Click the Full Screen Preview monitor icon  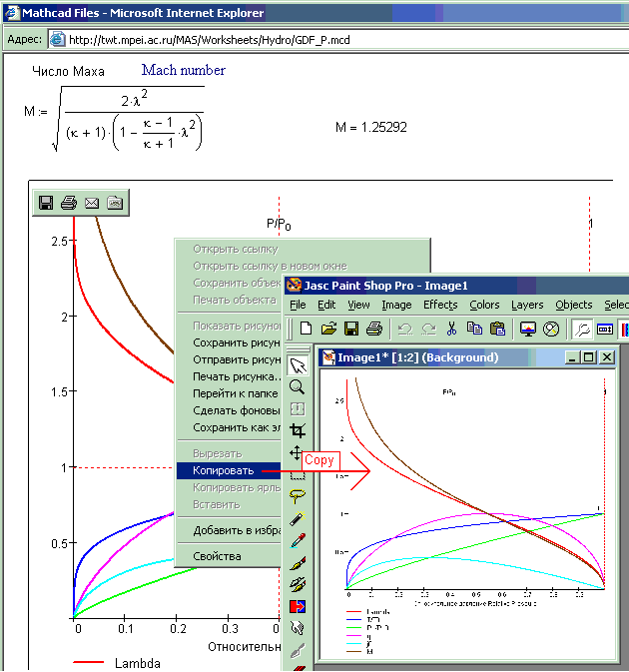(x=528, y=329)
